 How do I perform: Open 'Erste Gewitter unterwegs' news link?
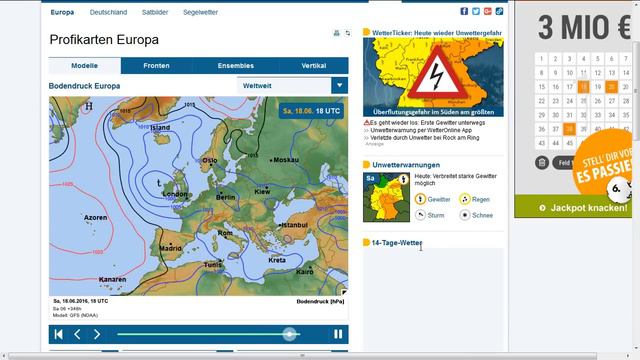427,122
